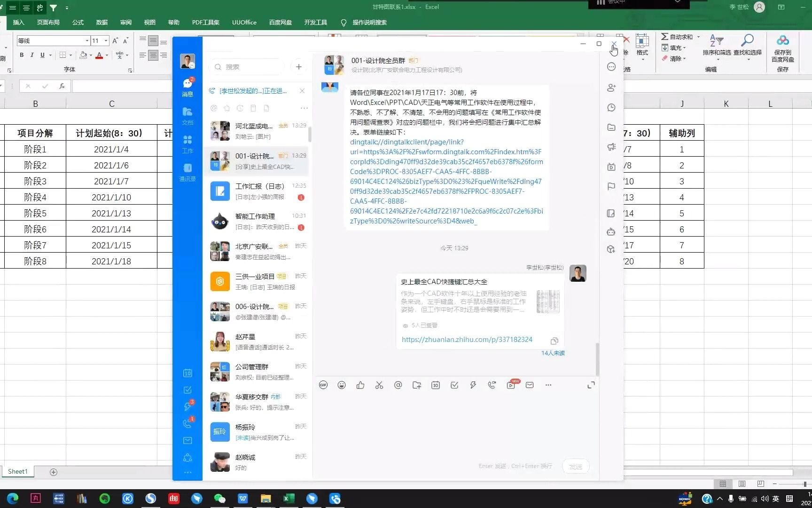
Task: Toggle center horizontal alignment in the Excel ribbon
Action: pos(153,56)
